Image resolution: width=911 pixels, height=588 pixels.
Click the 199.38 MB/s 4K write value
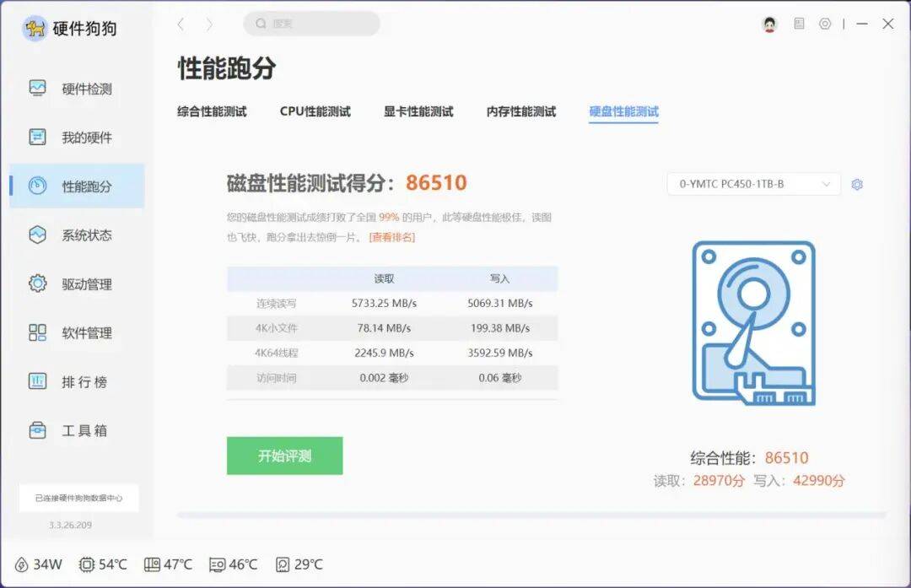(x=500, y=328)
